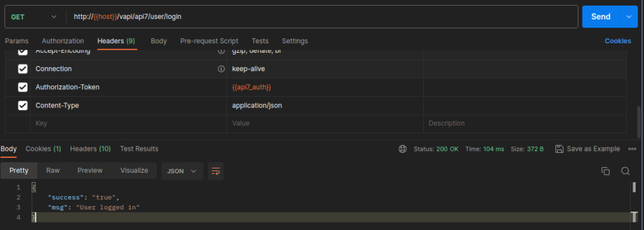This screenshot has height=230, width=644.
Task: Switch to the Params tab
Action: coord(17,41)
